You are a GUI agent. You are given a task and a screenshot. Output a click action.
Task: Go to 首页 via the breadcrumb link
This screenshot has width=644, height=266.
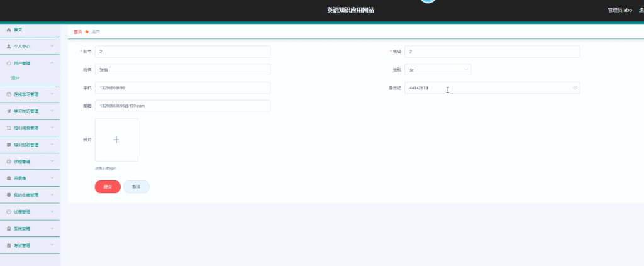pyautogui.click(x=77, y=31)
